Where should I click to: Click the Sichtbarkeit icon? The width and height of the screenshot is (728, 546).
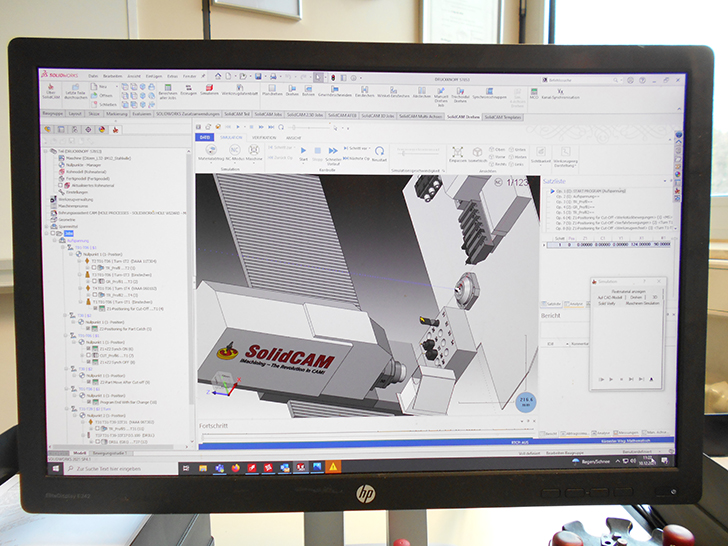click(541, 152)
